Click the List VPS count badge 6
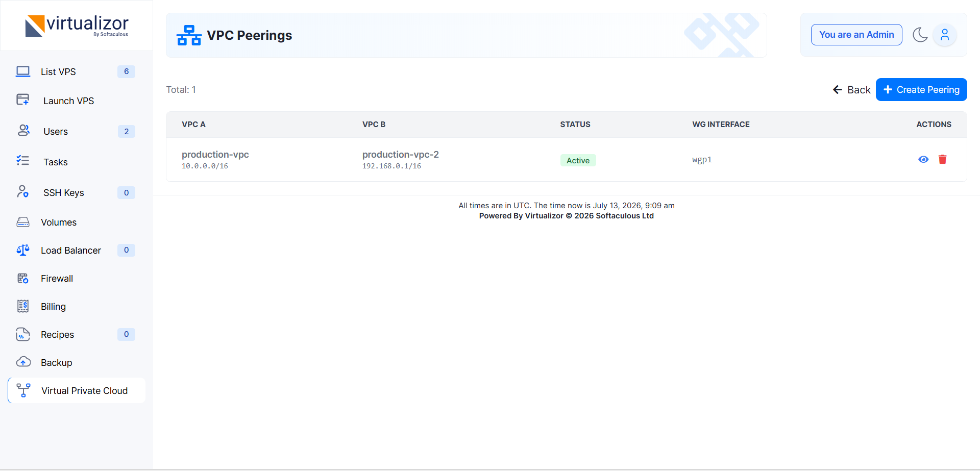 coord(126,71)
